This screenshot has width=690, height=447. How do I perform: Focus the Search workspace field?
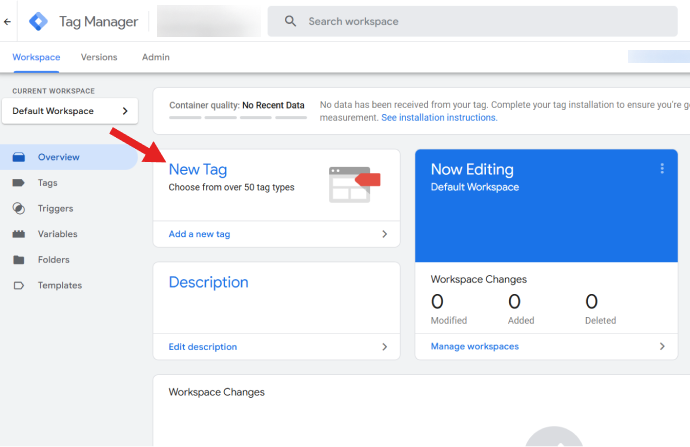(x=473, y=21)
